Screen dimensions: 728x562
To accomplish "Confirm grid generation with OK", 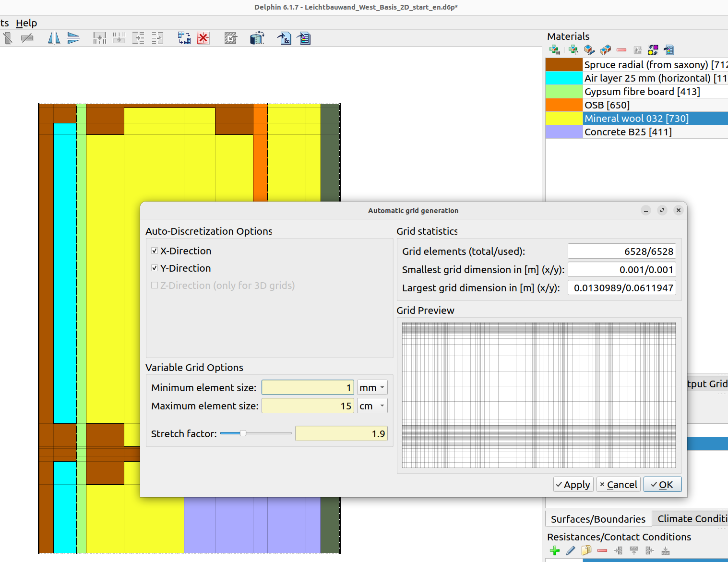I will coord(662,485).
